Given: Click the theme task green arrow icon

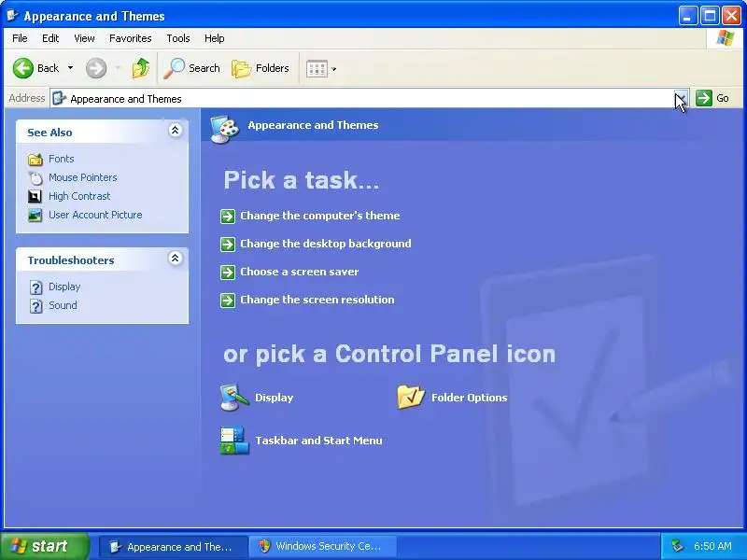Looking at the screenshot, I should [228, 217].
